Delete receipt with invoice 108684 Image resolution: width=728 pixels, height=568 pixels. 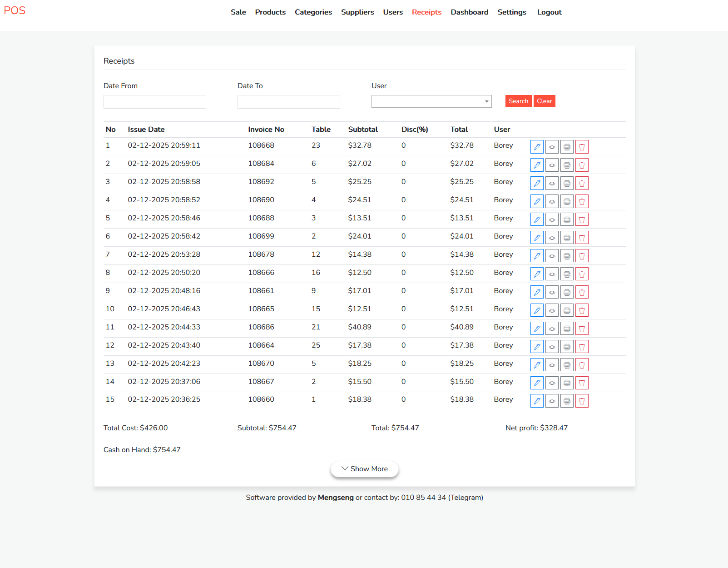[582, 165]
